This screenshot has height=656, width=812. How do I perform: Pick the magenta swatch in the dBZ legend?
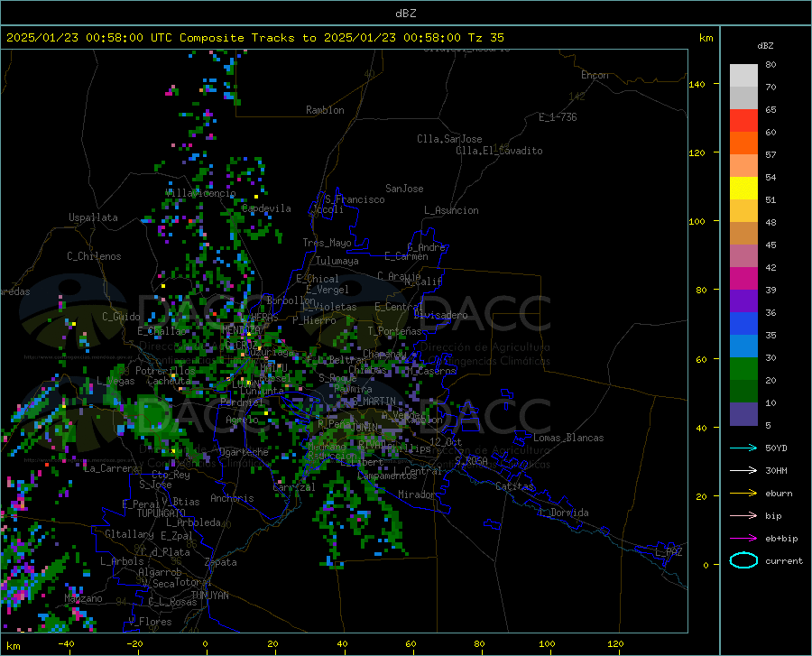click(743, 279)
